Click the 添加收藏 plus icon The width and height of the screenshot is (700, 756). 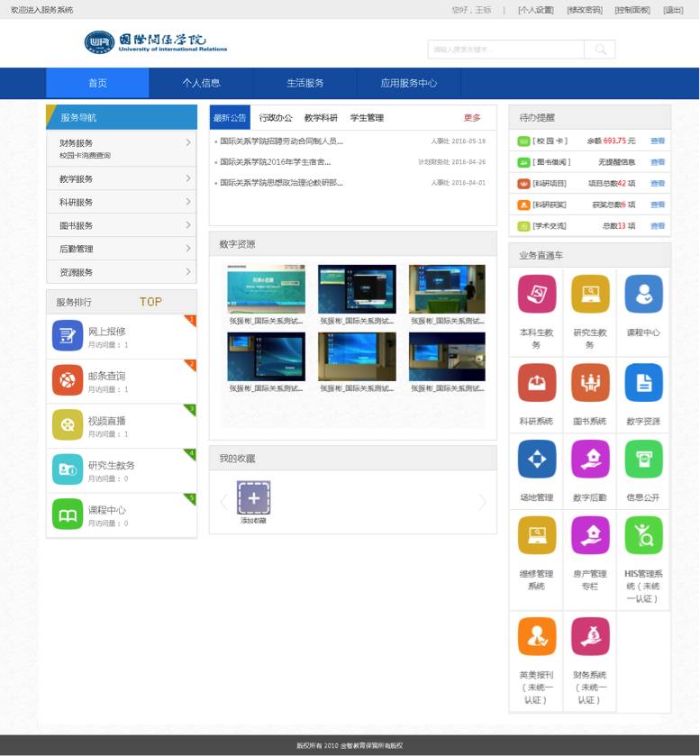(x=253, y=498)
